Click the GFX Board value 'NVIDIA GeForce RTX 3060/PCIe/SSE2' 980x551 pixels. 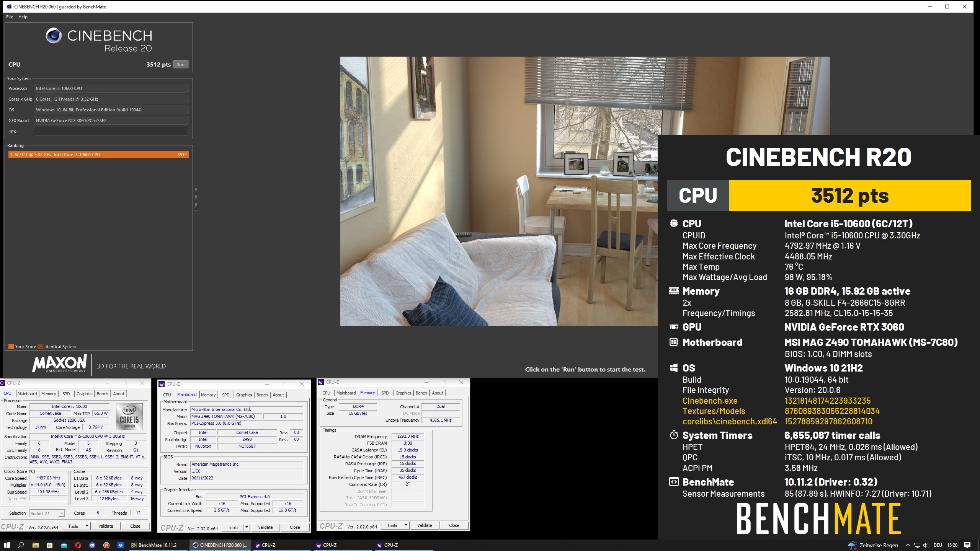tap(111, 121)
